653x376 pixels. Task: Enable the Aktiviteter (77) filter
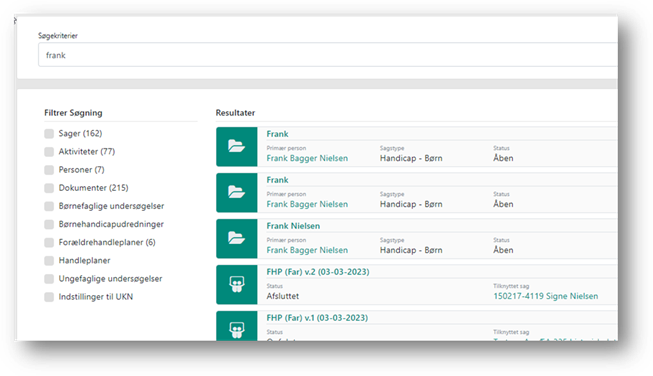coord(49,152)
